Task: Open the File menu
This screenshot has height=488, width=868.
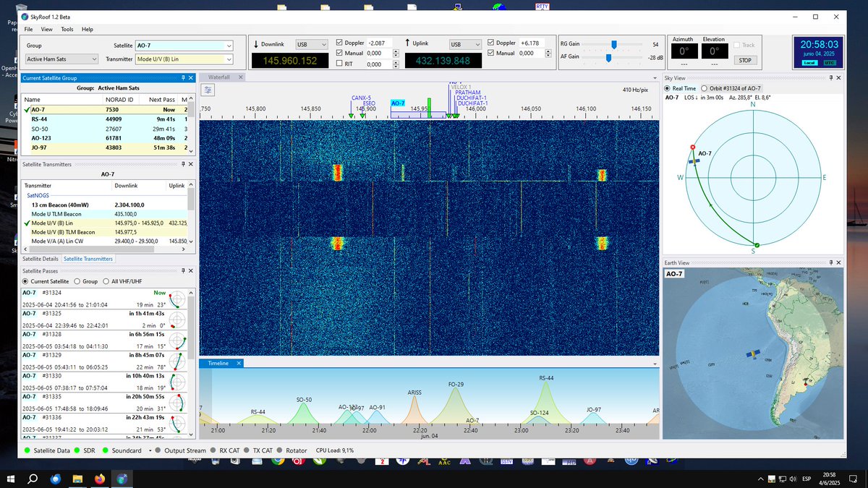Action: tap(28, 29)
